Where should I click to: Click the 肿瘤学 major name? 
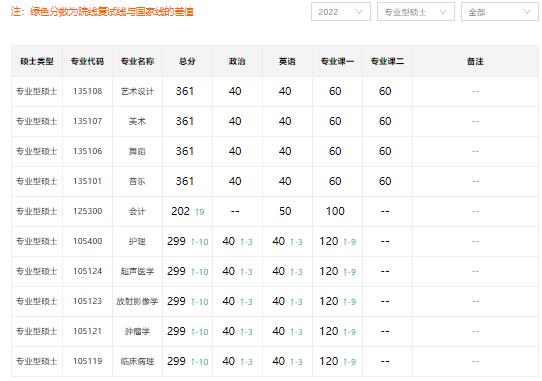(137, 331)
